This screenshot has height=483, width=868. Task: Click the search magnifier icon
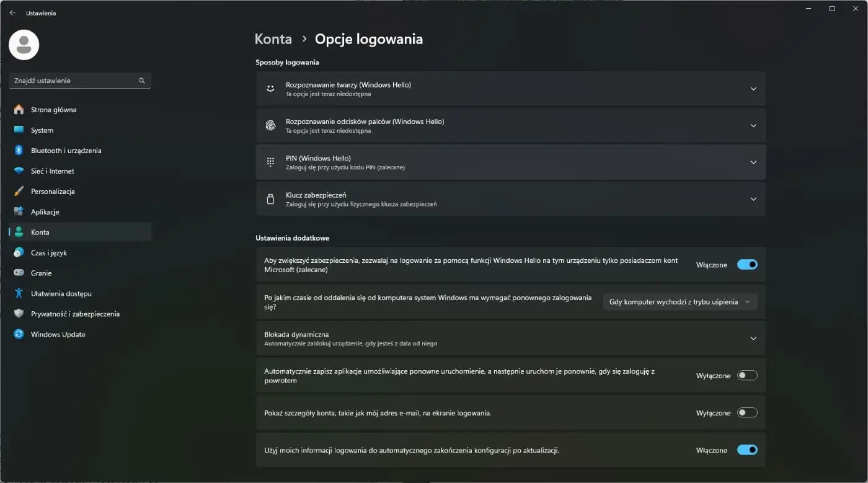click(142, 81)
